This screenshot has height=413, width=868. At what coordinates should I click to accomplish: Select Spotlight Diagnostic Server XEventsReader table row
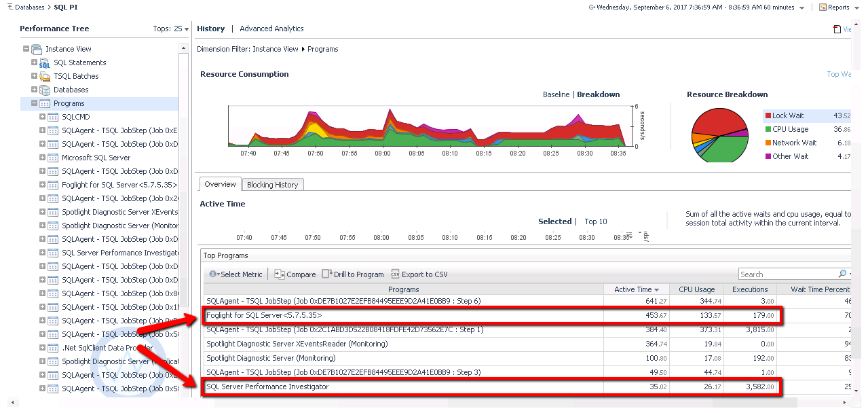pyautogui.click(x=527, y=344)
